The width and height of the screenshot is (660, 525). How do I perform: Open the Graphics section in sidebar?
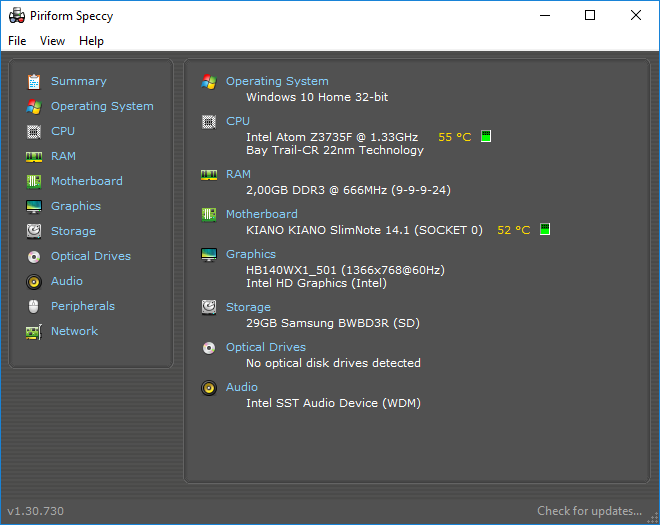(x=76, y=206)
